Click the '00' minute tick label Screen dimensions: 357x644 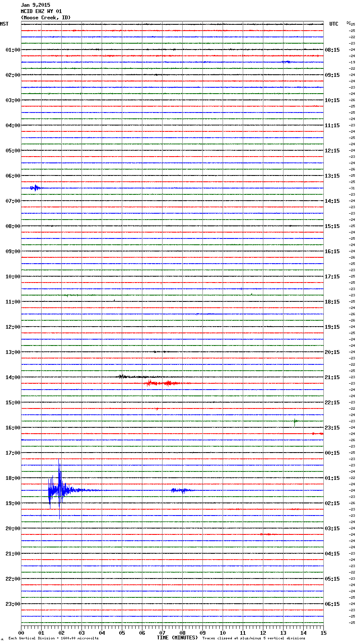pos(21,633)
